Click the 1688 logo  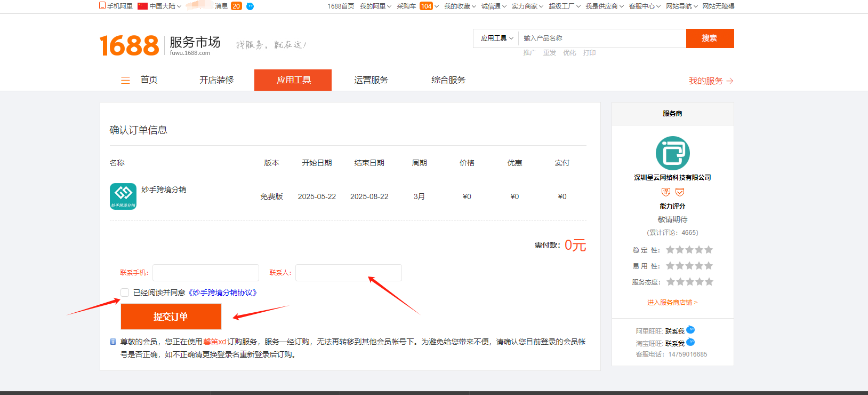click(129, 45)
